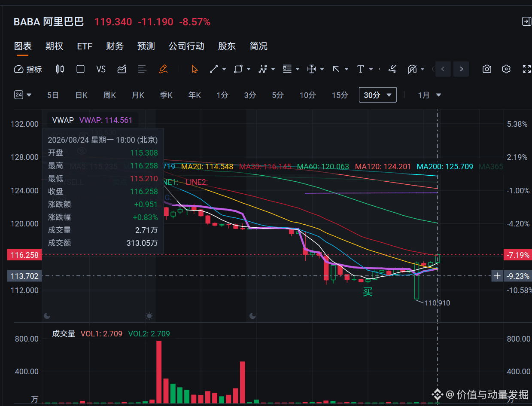Switch to the 公司行动 tab
The image size is (532, 406).
coord(186,46)
